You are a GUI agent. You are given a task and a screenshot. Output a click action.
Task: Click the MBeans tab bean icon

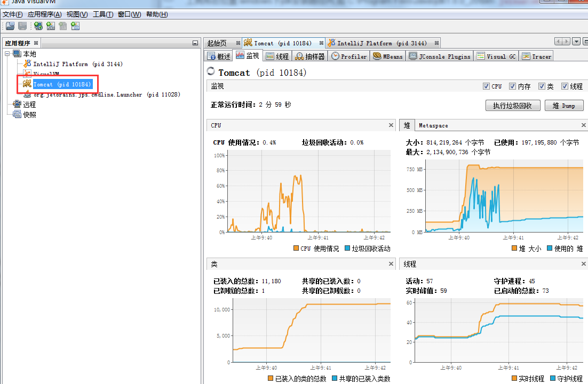(x=377, y=56)
